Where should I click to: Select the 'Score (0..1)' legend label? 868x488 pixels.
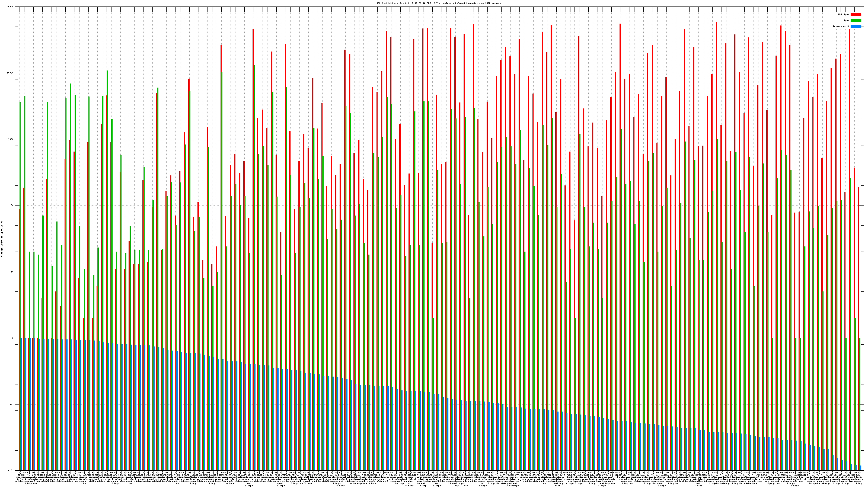tap(841, 26)
